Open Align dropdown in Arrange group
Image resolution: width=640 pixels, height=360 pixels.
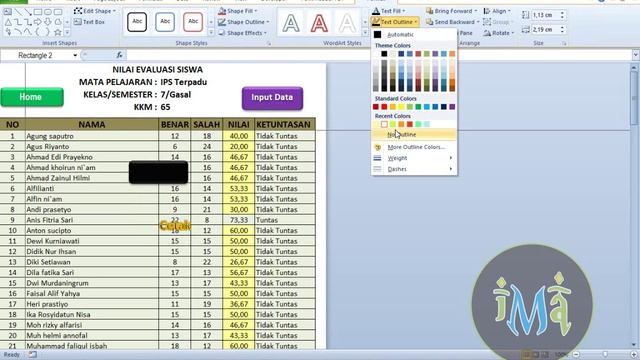point(497,11)
